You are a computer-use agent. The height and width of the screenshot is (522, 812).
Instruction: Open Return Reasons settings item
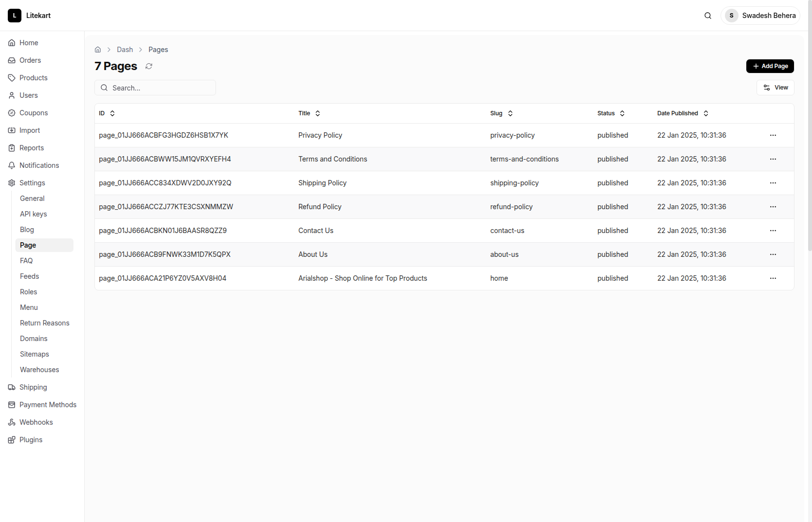pyautogui.click(x=44, y=323)
